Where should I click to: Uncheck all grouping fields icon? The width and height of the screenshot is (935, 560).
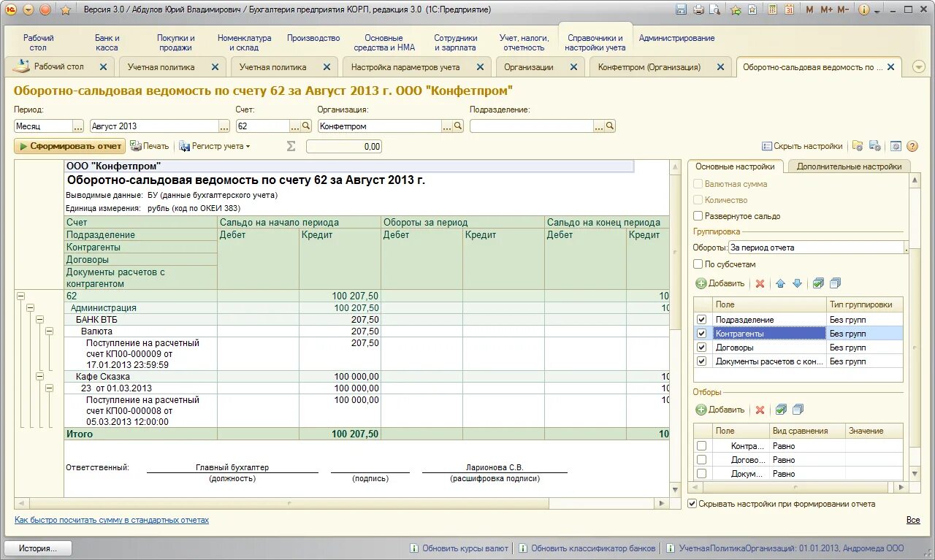click(836, 283)
